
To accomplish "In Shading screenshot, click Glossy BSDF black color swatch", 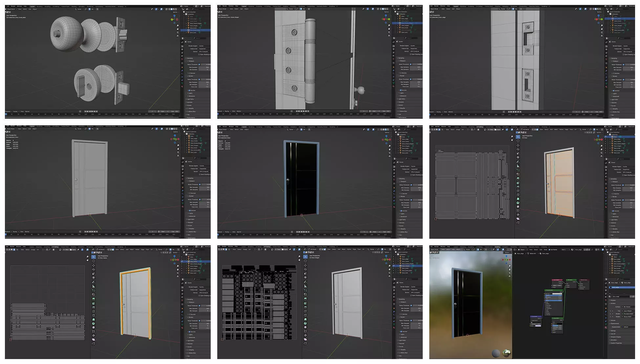I will coord(560,324).
